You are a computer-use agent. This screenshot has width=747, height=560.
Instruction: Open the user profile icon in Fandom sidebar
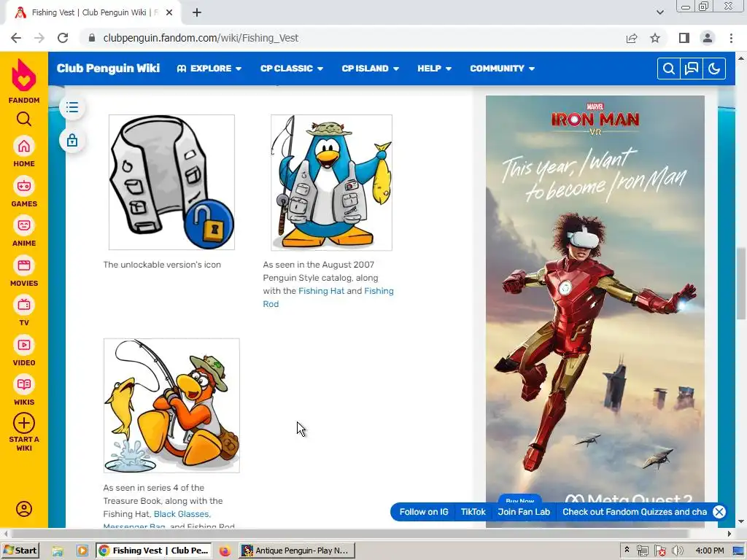point(24,509)
